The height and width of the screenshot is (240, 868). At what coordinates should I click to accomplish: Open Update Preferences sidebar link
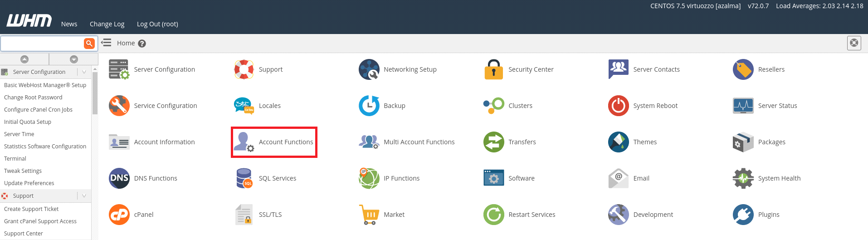coord(29,183)
